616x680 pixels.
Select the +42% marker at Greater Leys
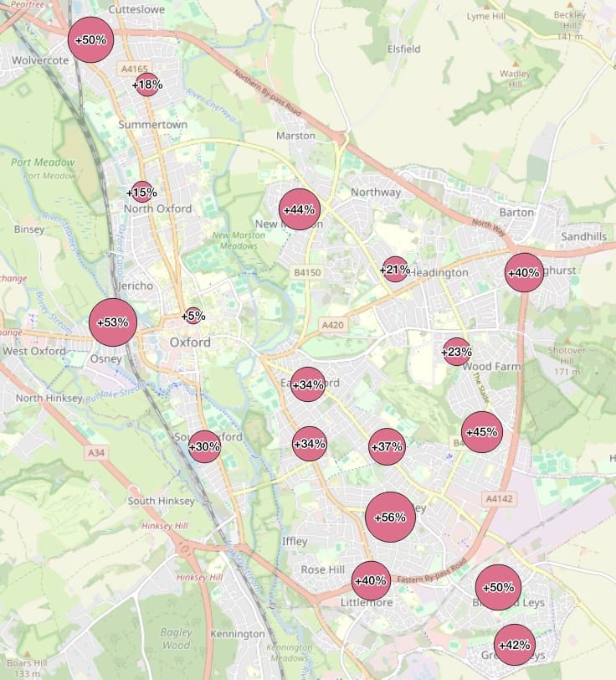pos(514,645)
